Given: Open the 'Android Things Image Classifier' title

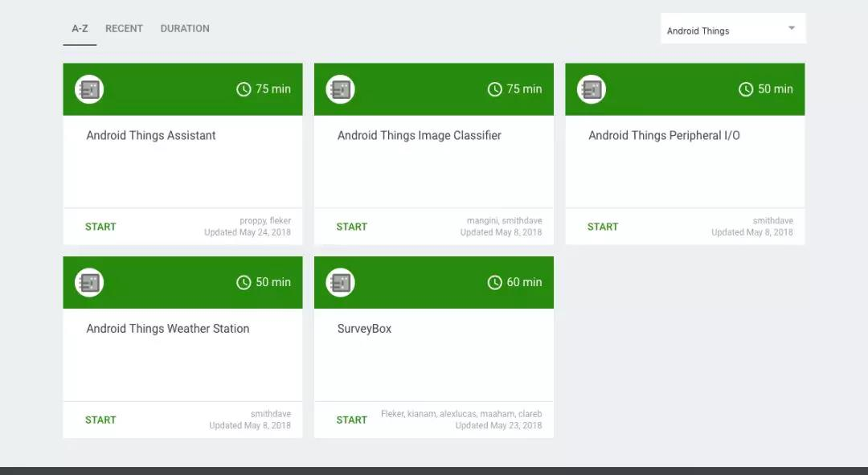Looking at the screenshot, I should coord(419,136).
